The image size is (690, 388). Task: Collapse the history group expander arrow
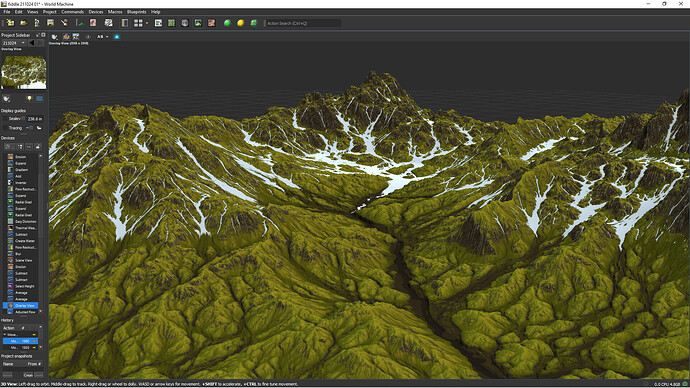pos(5,334)
